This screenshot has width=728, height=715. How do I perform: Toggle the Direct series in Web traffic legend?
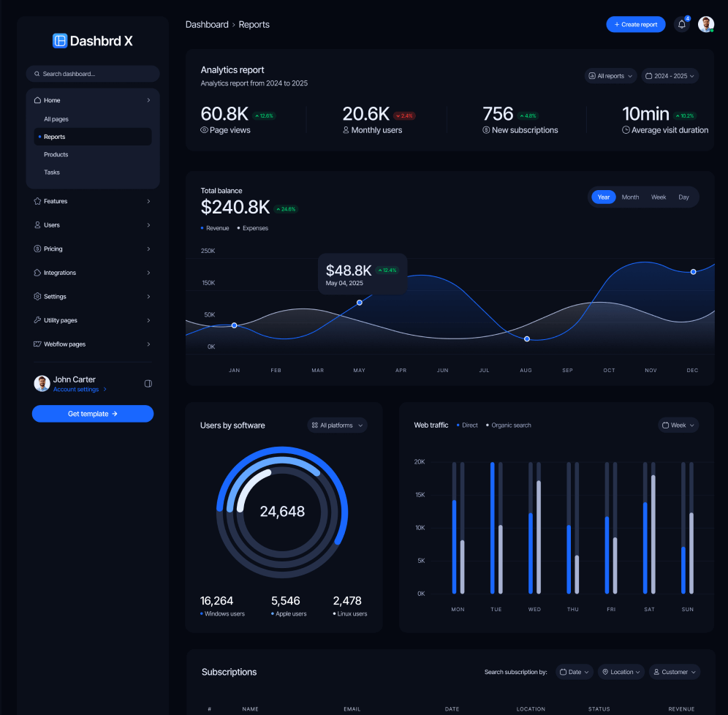coord(466,425)
